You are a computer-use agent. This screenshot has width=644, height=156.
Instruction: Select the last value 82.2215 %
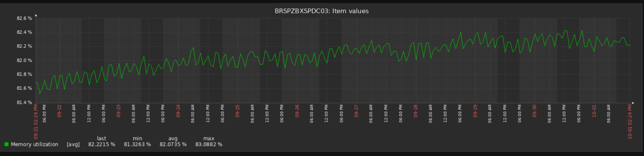click(102, 145)
